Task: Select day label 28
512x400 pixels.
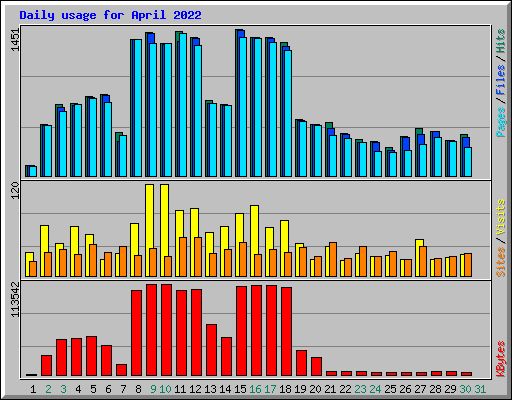Action: pos(435,389)
